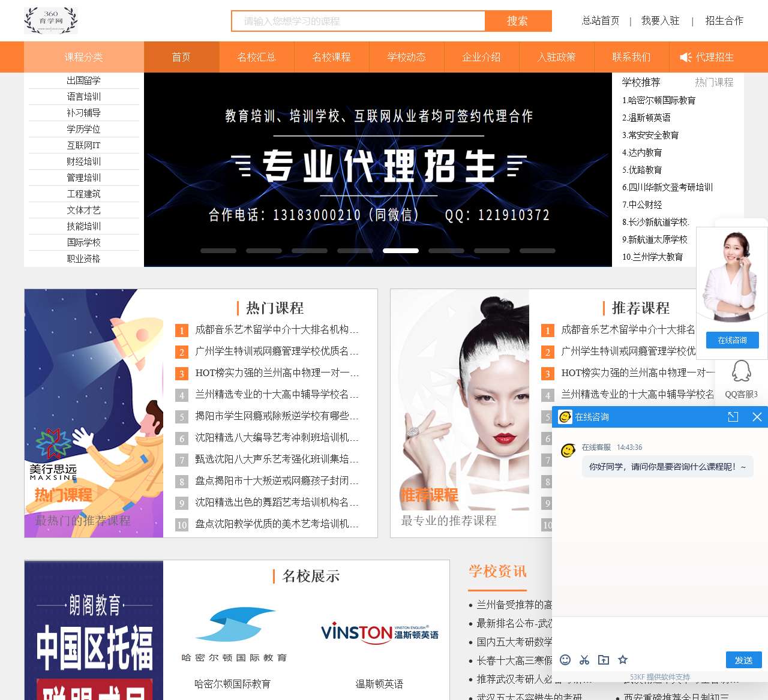Viewport: 768px width, 700px height.
Task: Click the Vinston 温斯顿英语 logo
Action: coord(380,633)
